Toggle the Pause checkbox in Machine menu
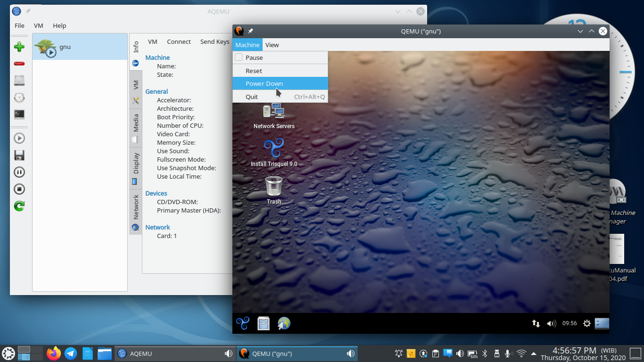 [x=239, y=58]
